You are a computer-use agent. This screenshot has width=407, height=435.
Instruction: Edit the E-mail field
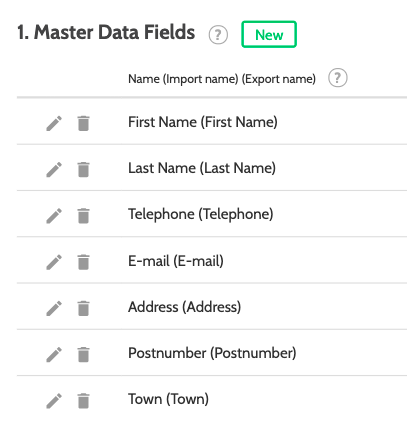coord(54,262)
